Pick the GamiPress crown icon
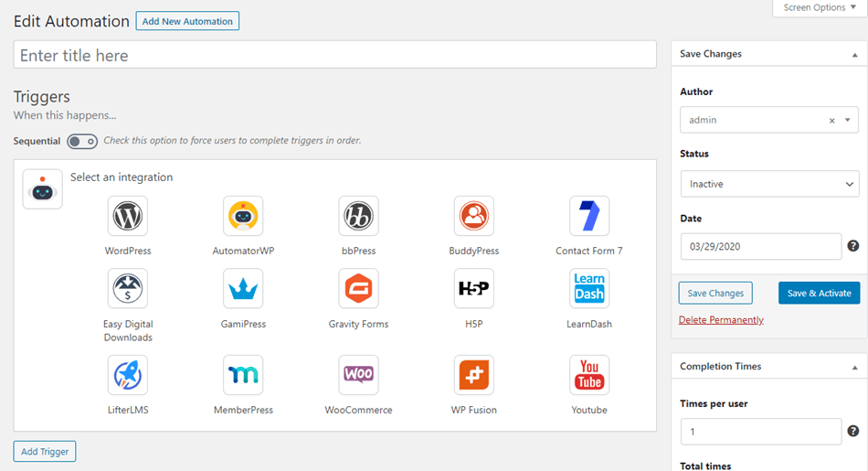This screenshot has height=471, width=868. tap(243, 289)
